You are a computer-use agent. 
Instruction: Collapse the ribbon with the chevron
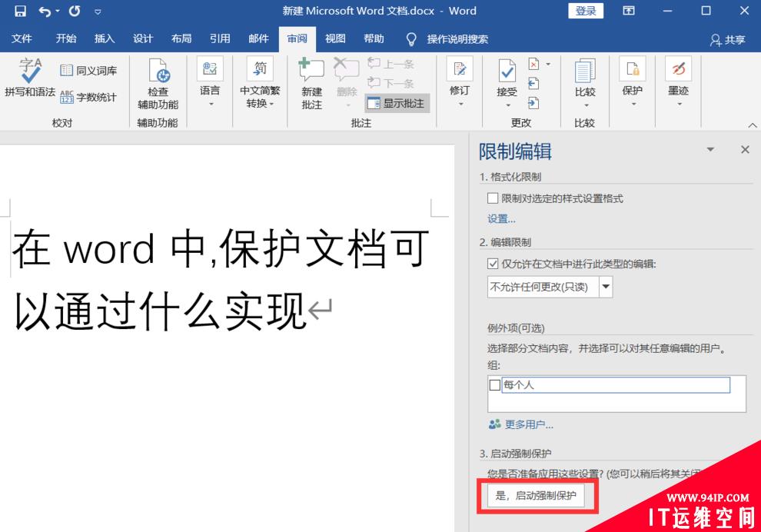point(753,125)
